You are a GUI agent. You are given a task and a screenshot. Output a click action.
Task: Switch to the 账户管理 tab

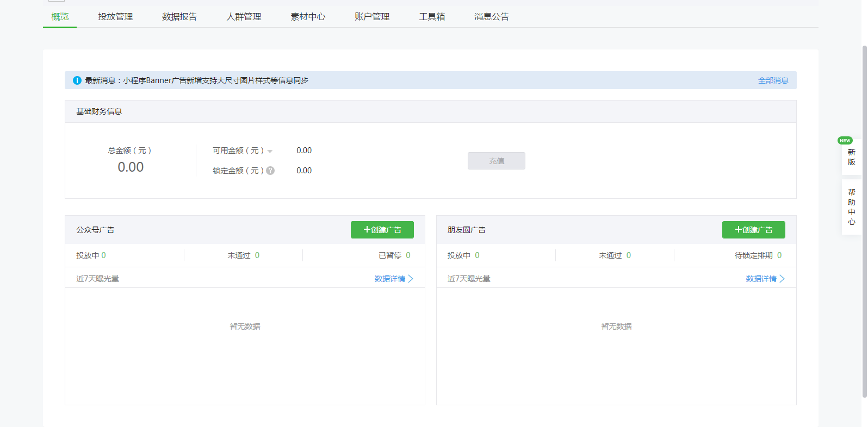372,17
